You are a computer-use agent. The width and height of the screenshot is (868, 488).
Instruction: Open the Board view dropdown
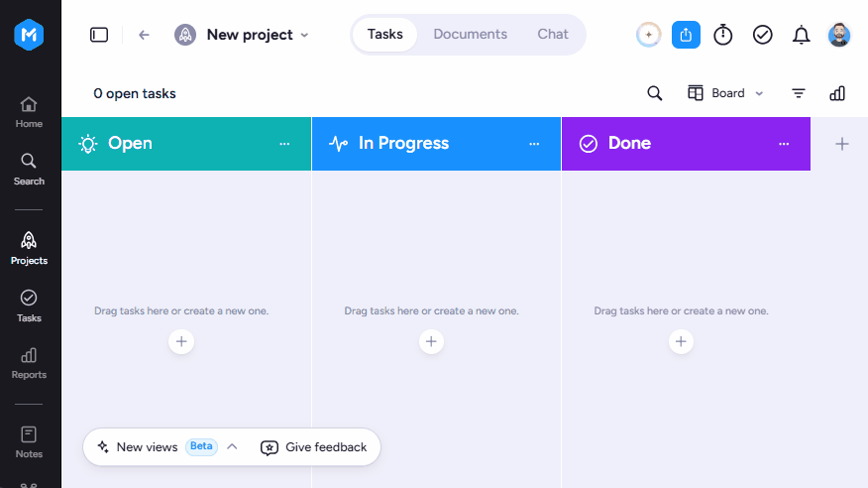pyautogui.click(x=725, y=93)
